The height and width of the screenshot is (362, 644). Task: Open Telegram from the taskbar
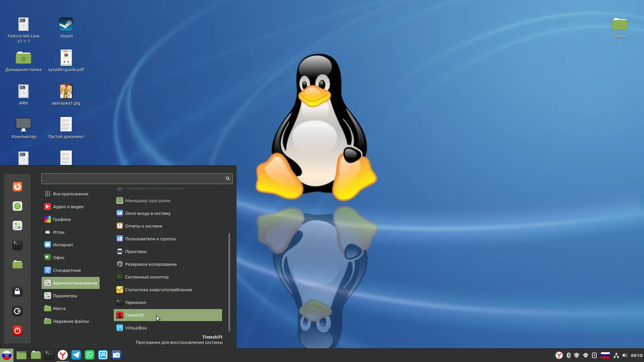pos(76,355)
